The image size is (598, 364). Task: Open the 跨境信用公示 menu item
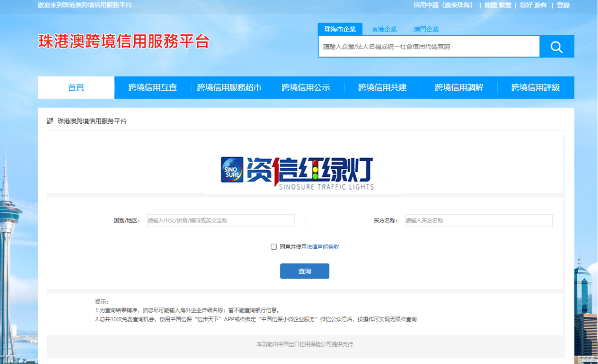306,87
